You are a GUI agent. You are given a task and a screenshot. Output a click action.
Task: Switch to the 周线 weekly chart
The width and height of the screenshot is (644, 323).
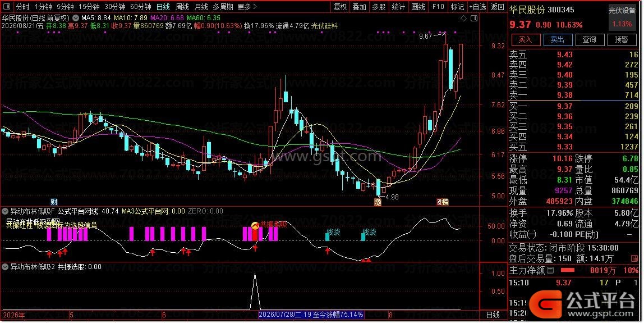(182, 7)
